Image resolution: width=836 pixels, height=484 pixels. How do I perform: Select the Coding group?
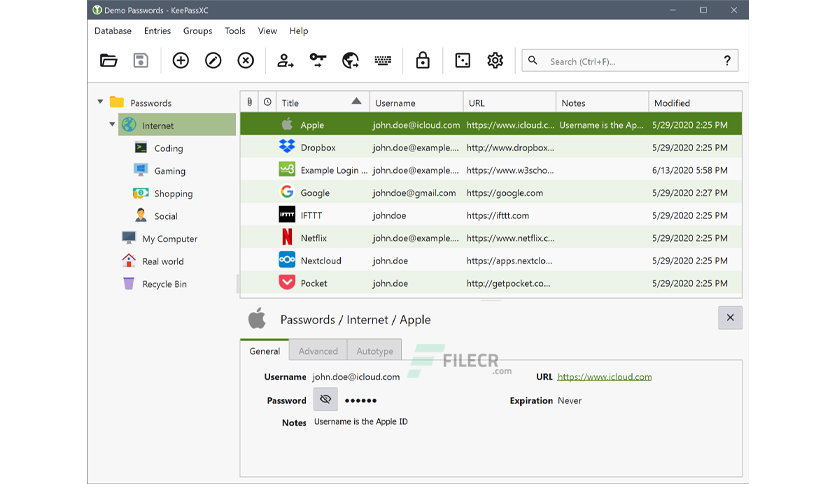(x=168, y=148)
